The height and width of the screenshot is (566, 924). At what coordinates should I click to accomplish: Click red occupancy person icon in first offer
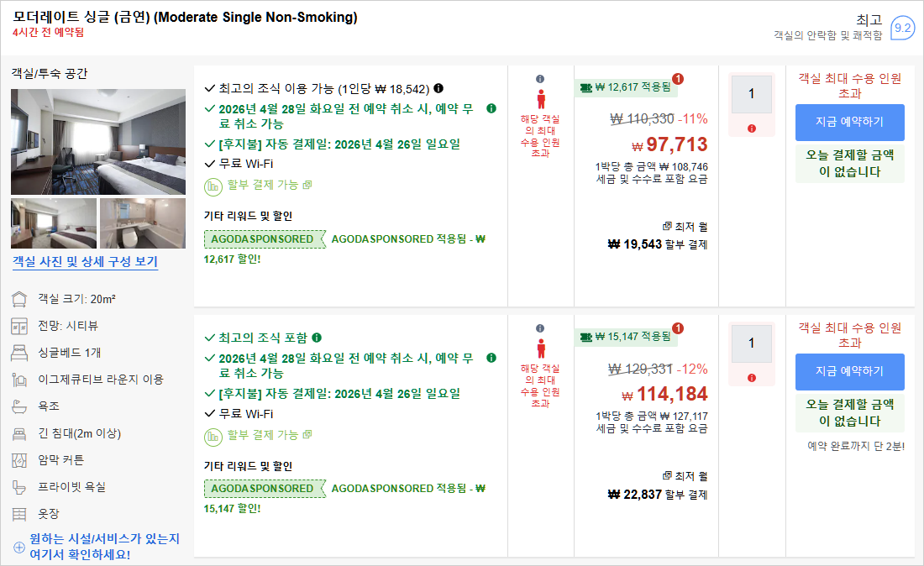pos(540,98)
